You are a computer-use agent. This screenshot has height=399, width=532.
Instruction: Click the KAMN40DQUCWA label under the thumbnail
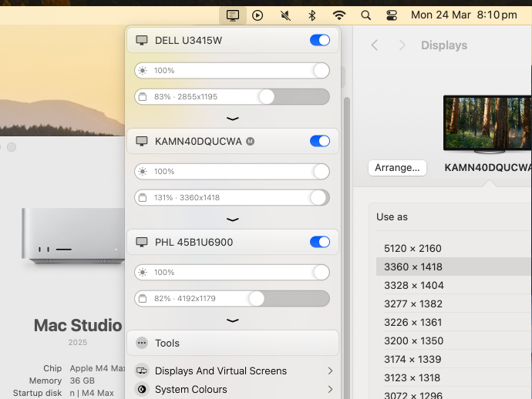pos(488,167)
